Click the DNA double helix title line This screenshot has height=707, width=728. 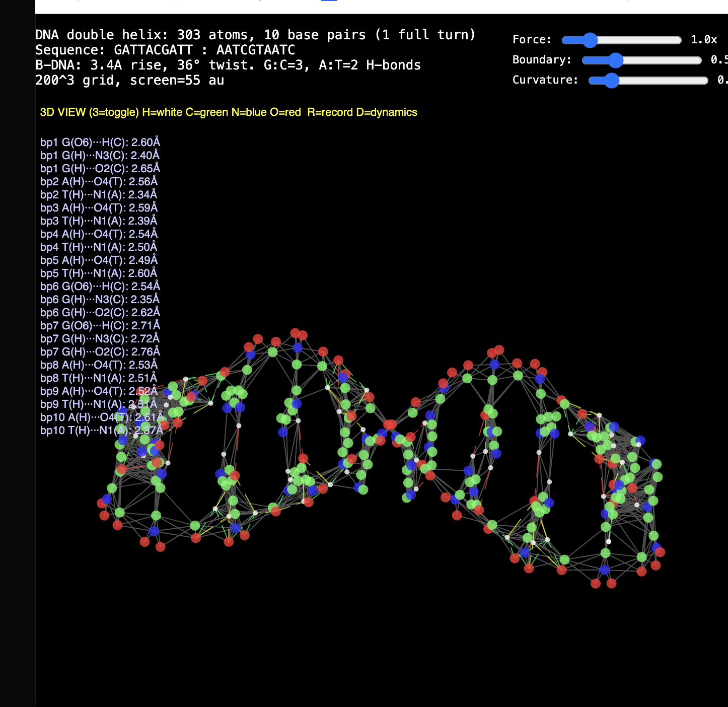[x=255, y=35]
